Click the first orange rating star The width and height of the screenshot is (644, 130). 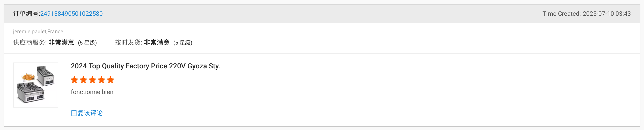pyautogui.click(x=74, y=80)
